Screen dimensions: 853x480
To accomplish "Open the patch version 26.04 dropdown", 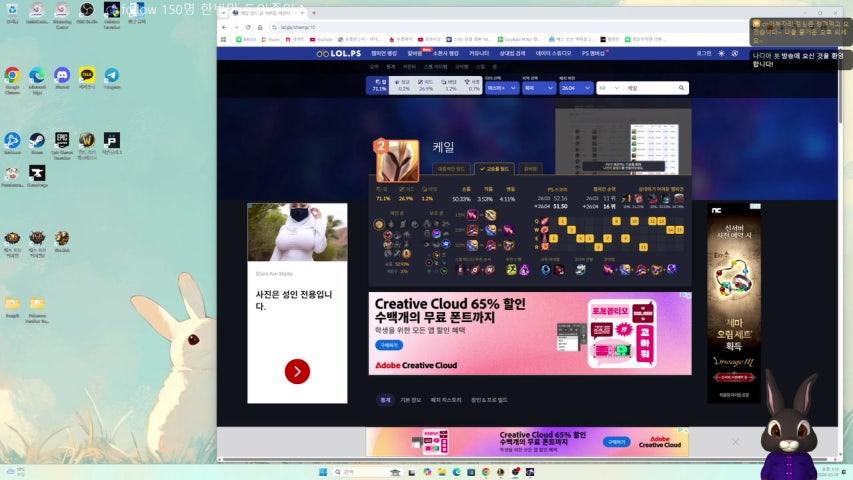I will coord(574,88).
